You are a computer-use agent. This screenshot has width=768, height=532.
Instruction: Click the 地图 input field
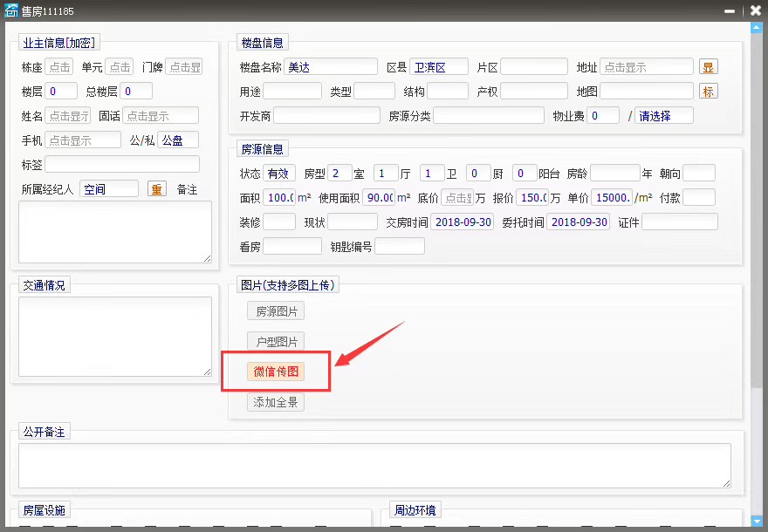coord(647,92)
